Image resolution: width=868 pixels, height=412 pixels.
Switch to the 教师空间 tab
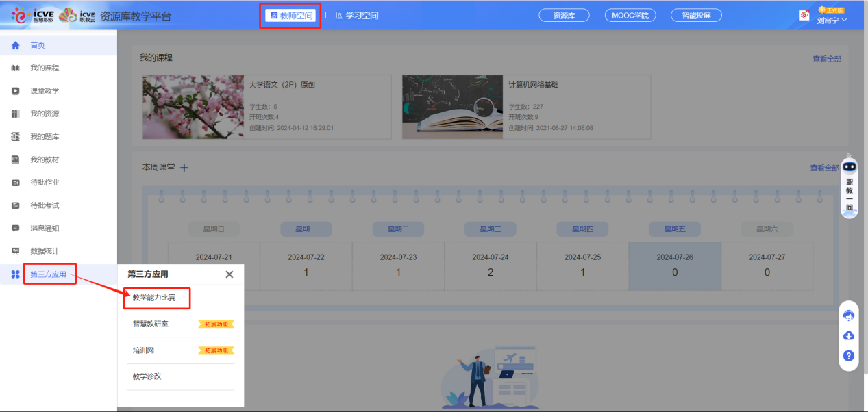point(290,16)
